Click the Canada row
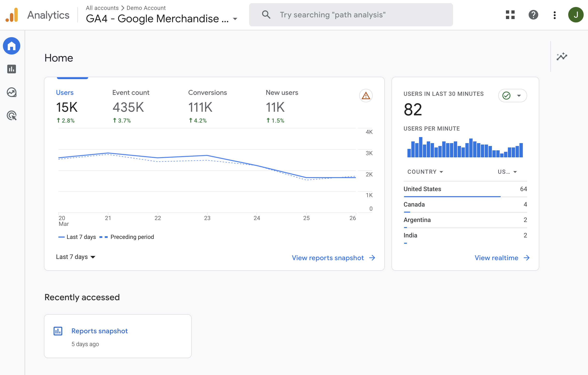588x375 pixels. 465,204
